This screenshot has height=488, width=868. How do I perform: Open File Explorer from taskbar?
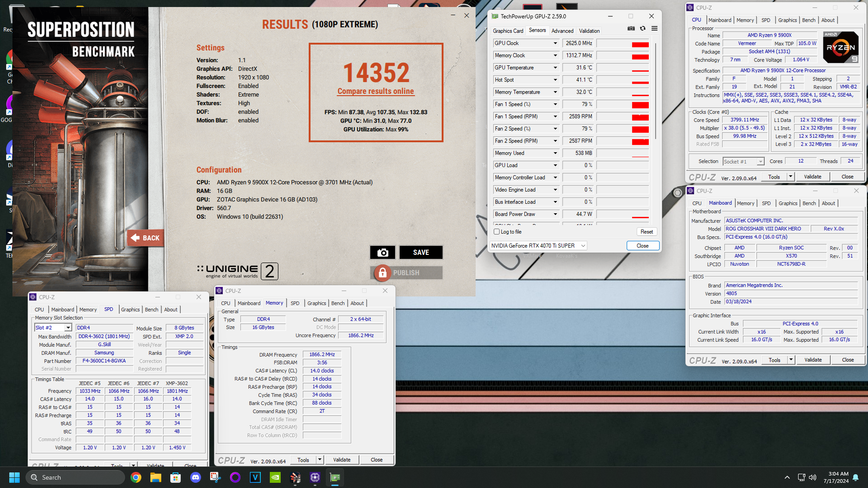(156, 477)
